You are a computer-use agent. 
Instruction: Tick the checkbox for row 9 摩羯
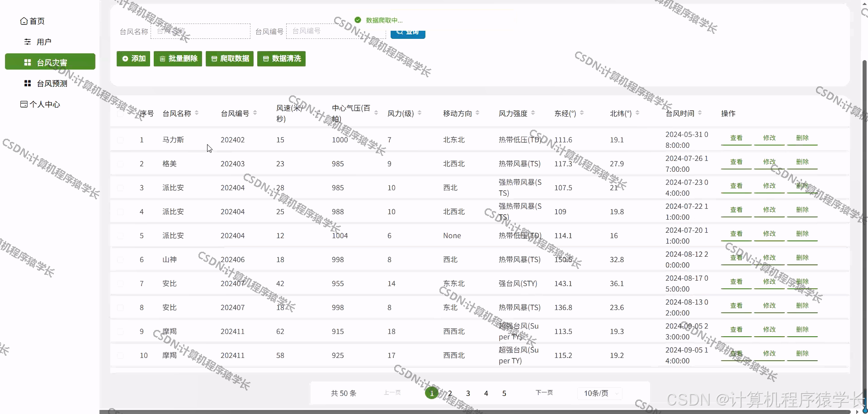[x=120, y=332]
